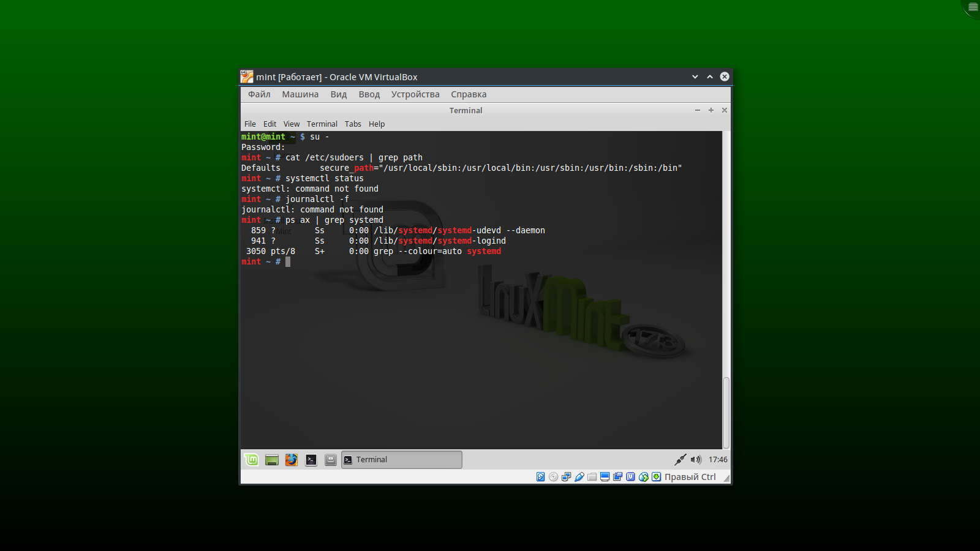Open the Linux Mint start menu
The image size is (980, 551).
251,460
